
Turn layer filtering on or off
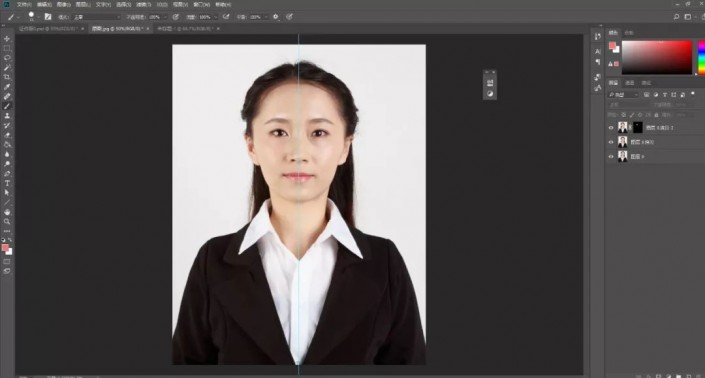[693, 94]
